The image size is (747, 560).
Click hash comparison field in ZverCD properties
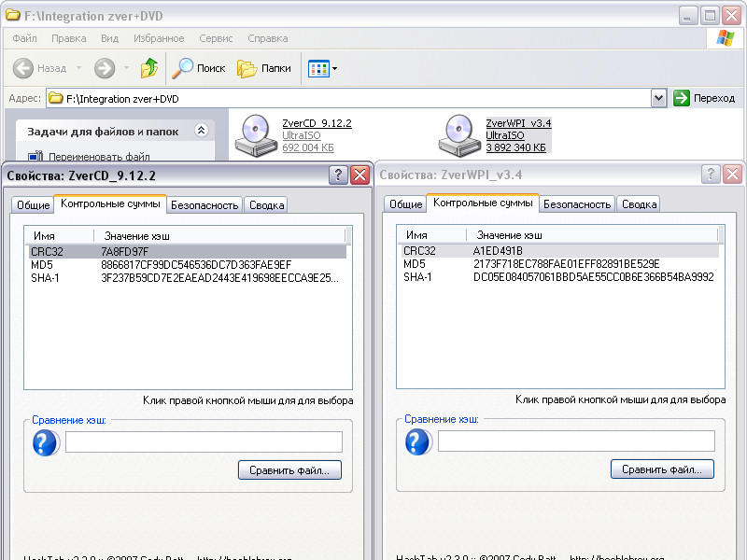point(204,441)
